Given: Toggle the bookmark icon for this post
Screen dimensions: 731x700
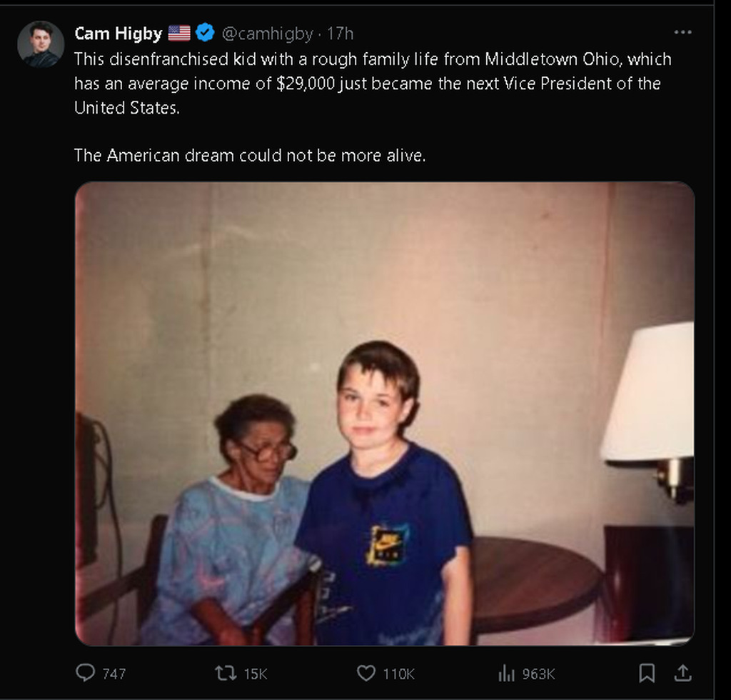Looking at the screenshot, I should [x=647, y=673].
